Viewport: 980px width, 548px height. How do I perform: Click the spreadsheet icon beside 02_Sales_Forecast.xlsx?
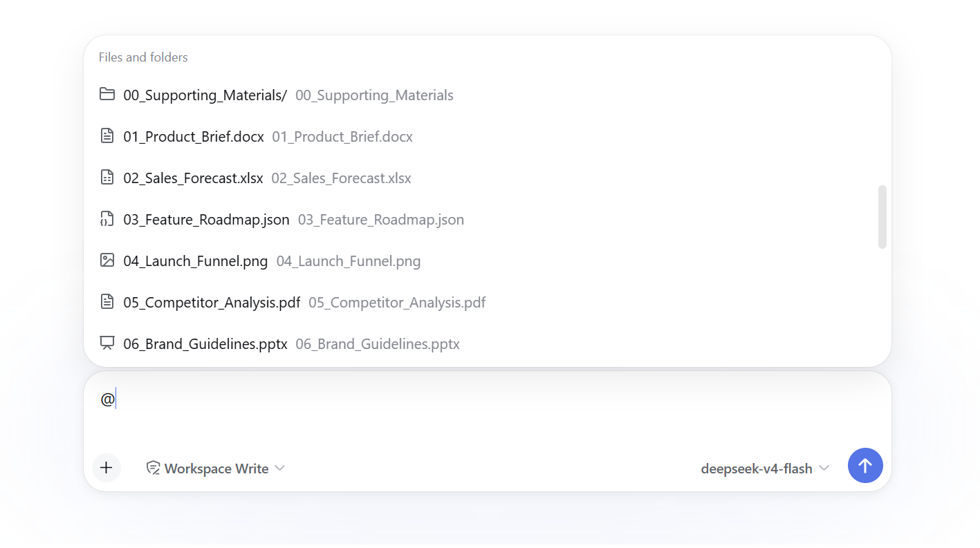click(107, 177)
